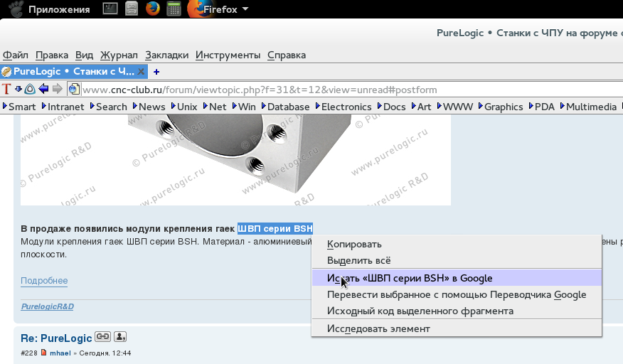Viewport: 623px width, 364px height.
Task: Expand the PDA bookmarks folder
Action: coord(541,107)
